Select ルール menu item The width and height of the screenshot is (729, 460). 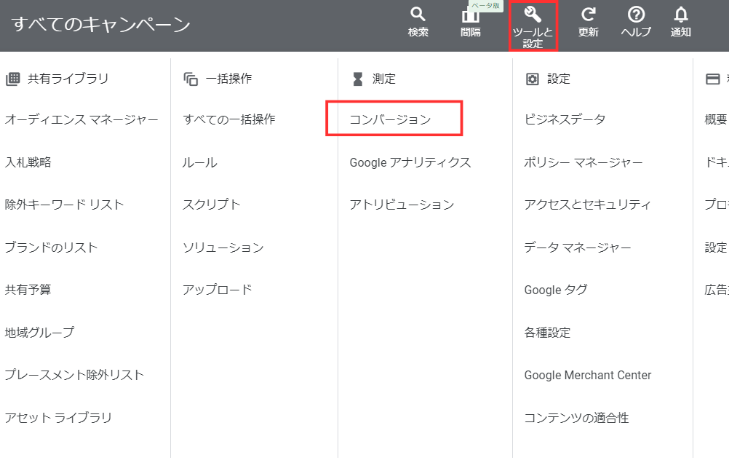pyautogui.click(x=199, y=162)
